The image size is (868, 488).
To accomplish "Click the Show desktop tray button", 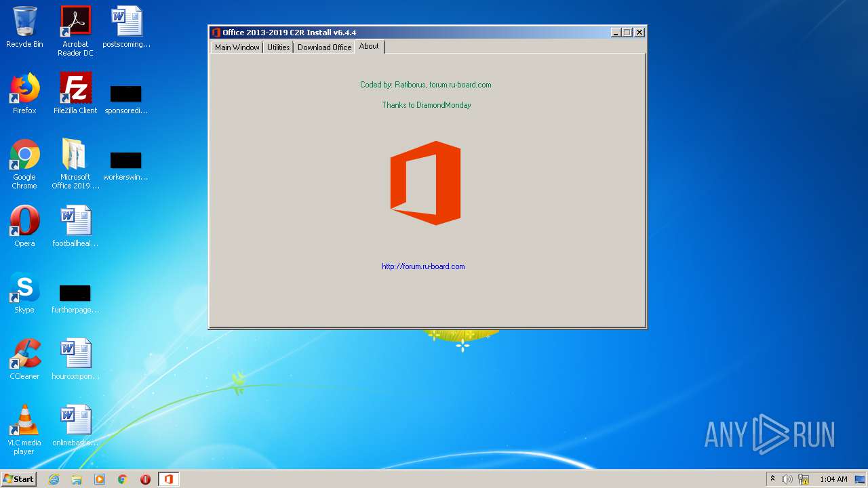I will (861, 479).
